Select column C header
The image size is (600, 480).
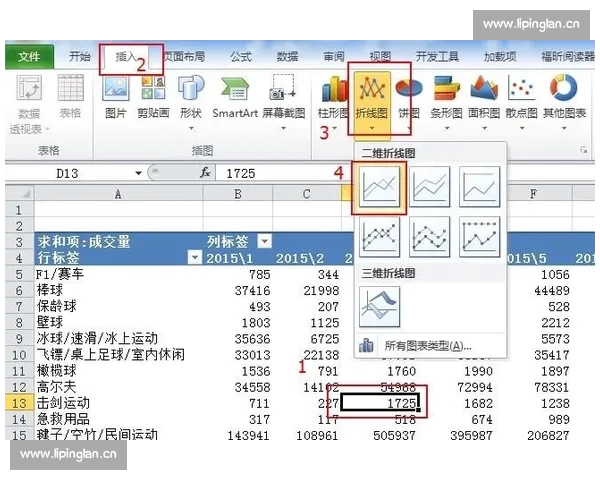(x=307, y=194)
